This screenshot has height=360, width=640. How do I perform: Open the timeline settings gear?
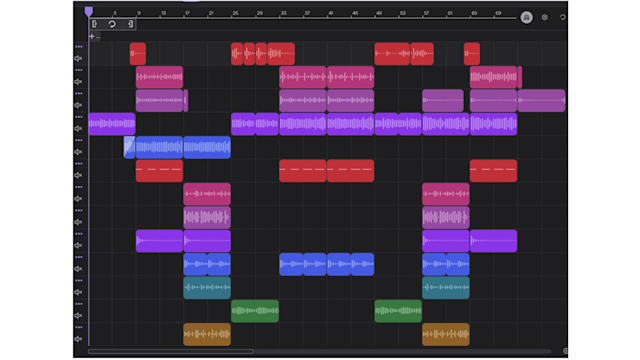click(x=544, y=18)
